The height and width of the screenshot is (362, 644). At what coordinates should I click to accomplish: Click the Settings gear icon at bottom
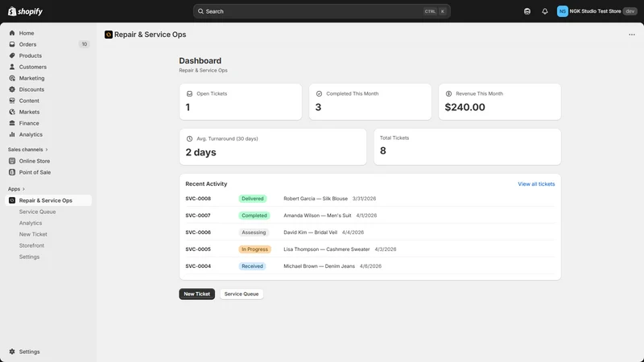(12, 352)
